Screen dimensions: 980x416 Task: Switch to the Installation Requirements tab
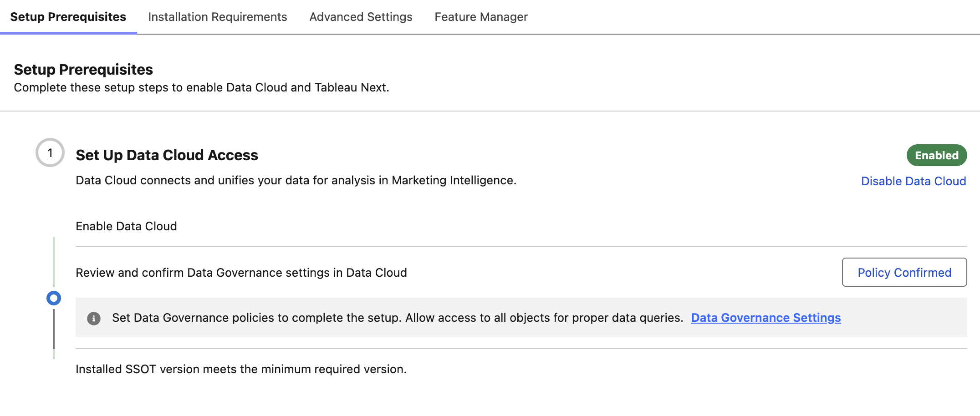218,17
